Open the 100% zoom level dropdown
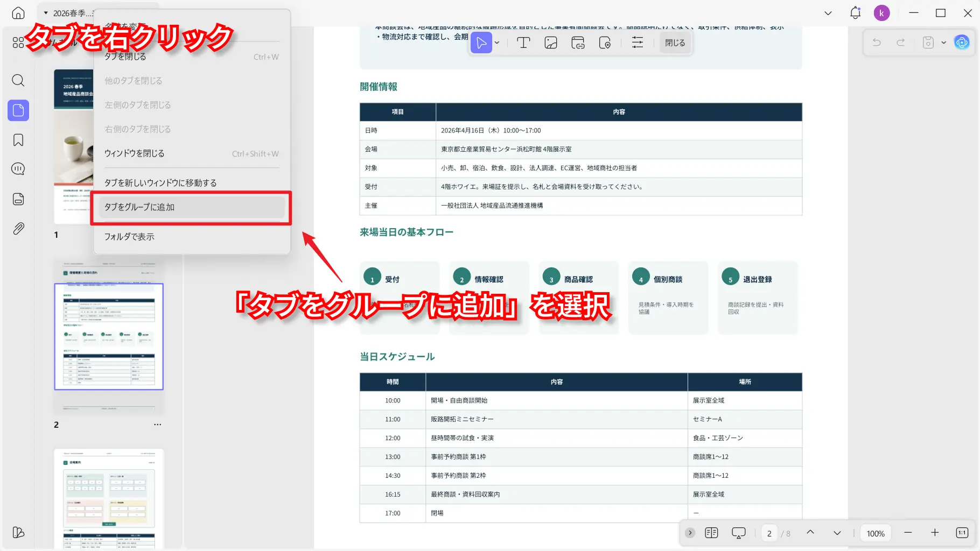This screenshot has height=551, width=980. pyautogui.click(x=876, y=533)
